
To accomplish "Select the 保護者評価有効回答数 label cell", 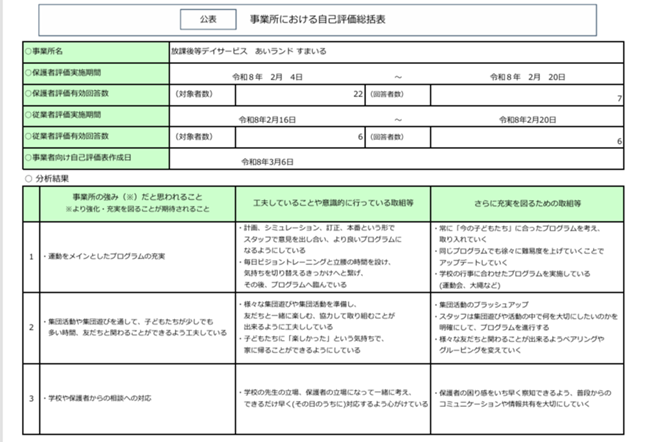I will tap(95, 96).
